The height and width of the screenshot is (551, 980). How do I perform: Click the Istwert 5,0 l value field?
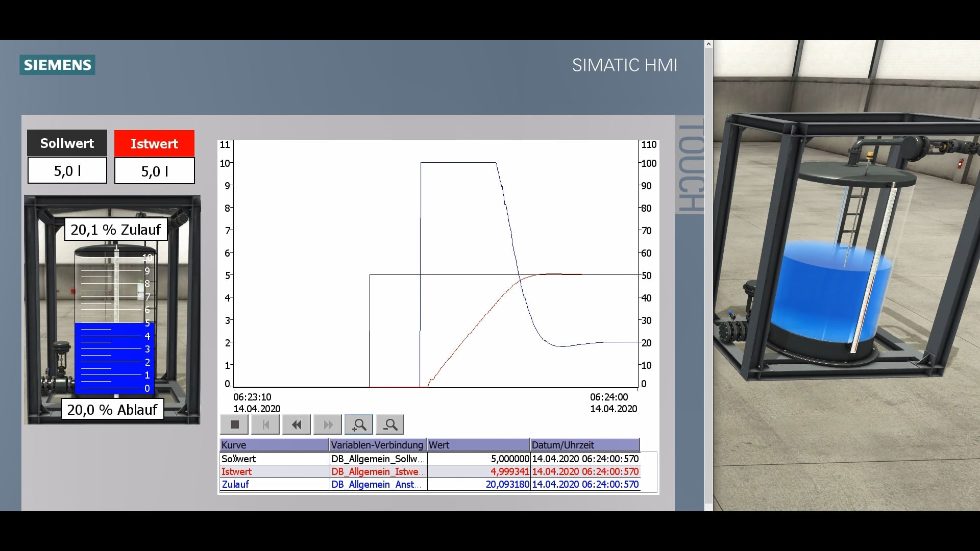(154, 171)
